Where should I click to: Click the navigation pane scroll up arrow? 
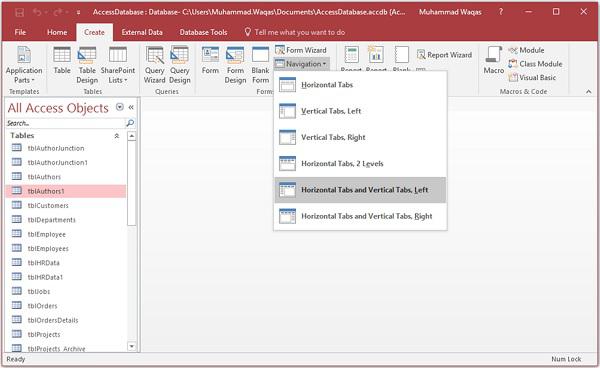(132, 136)
